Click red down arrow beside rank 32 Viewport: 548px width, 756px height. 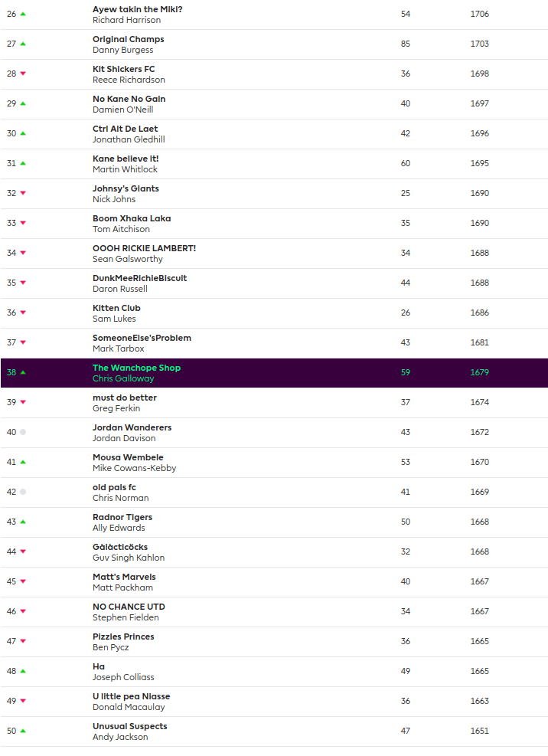click(23, 193)
